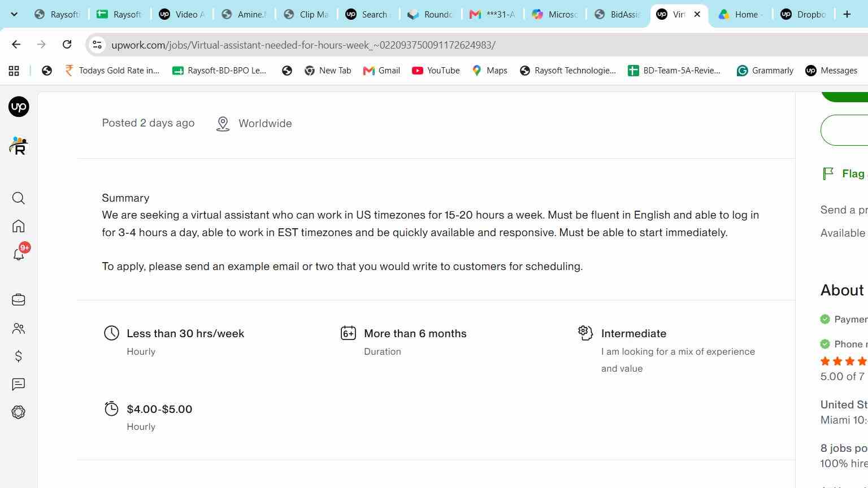Open a new browser tab

[847, 14]
